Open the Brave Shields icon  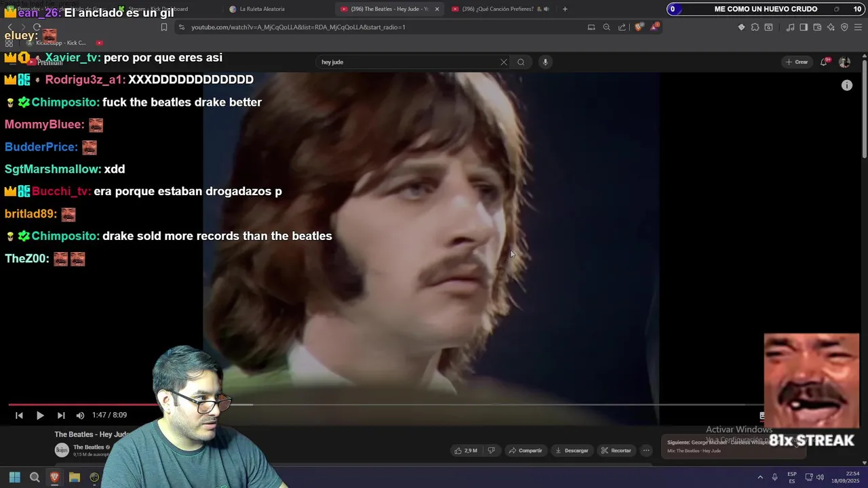coord(639,27)
